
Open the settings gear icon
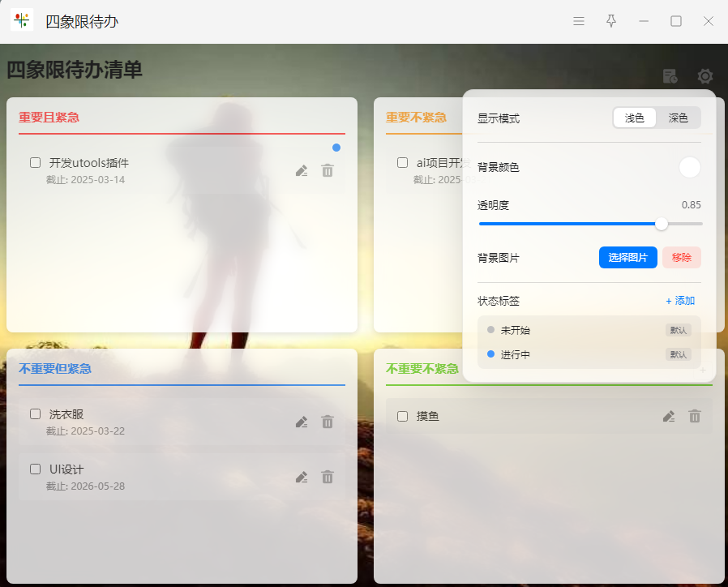[x=704, y=76]
